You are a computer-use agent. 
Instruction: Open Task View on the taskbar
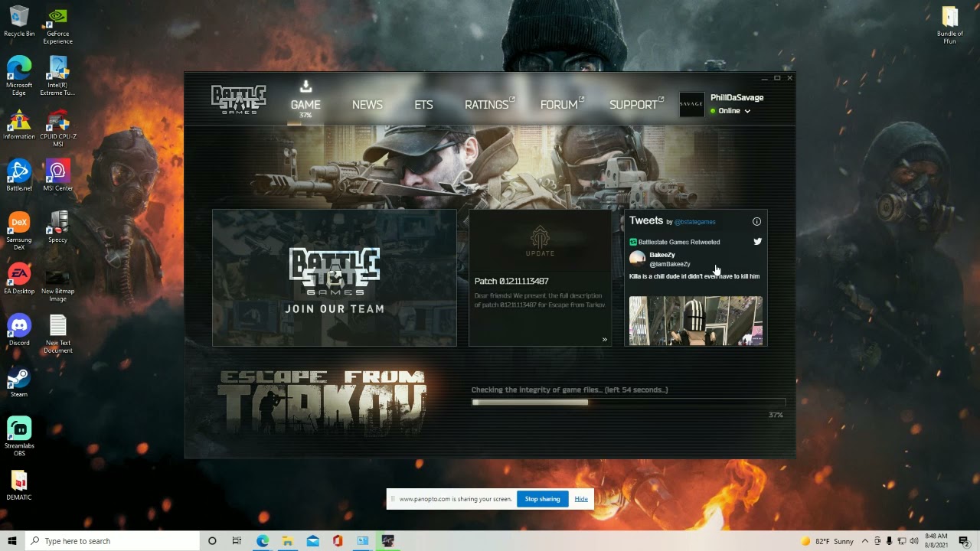[x=237, y=541]
